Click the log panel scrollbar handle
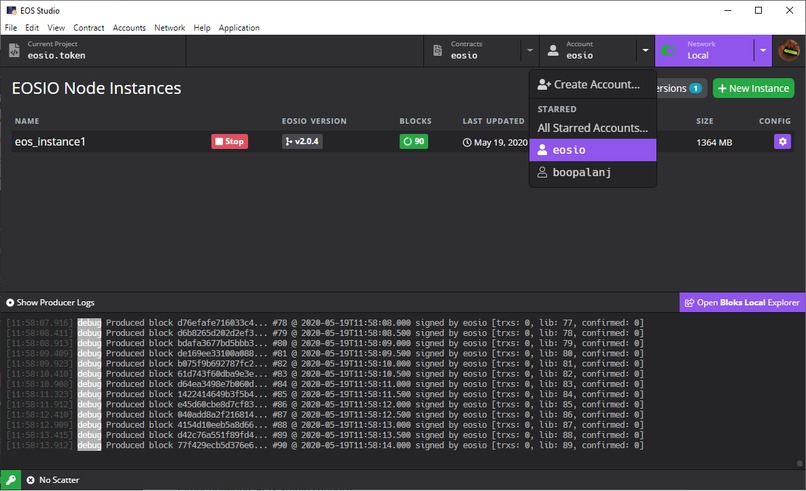 coord(799,463)
